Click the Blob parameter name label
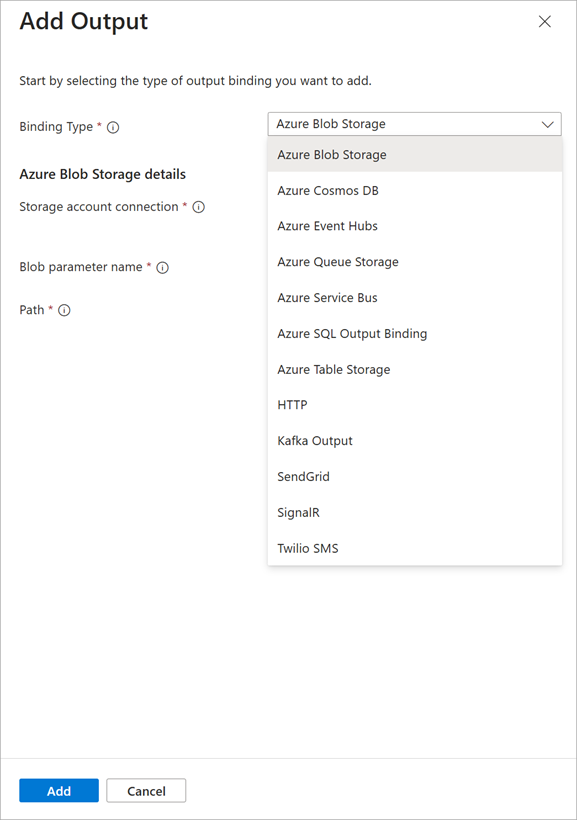577x820 pixels. (81, 267)
